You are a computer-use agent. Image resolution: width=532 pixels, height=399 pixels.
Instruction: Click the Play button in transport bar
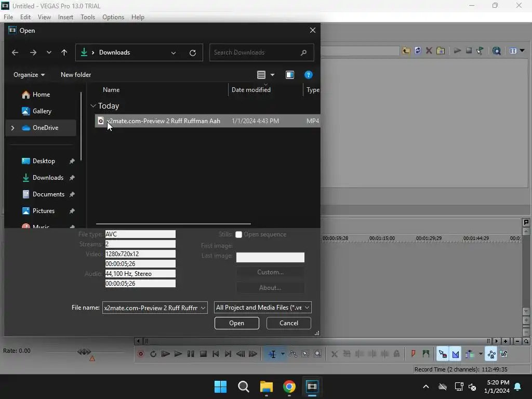point(178,354)
